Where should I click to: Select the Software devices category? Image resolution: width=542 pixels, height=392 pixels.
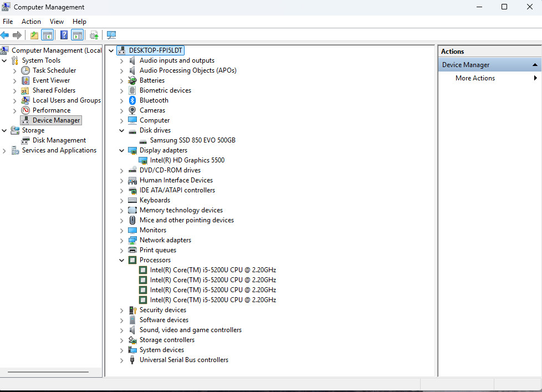164,320
